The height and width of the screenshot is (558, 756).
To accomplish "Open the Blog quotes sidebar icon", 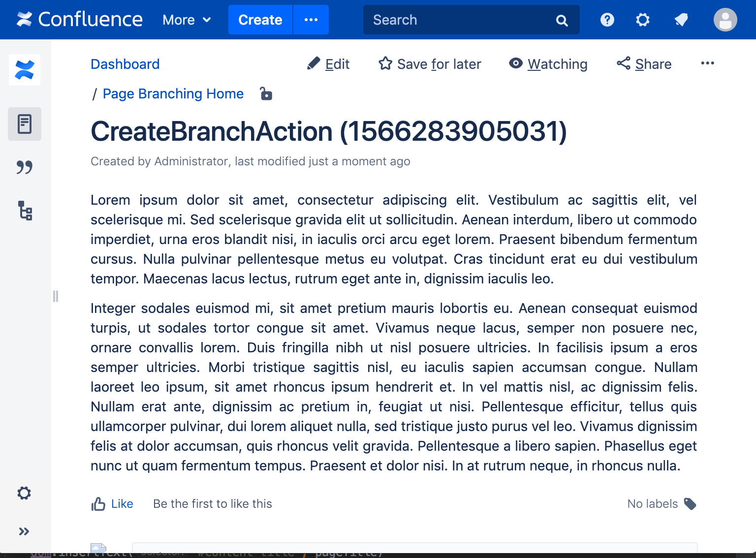I will pos(25,167).
